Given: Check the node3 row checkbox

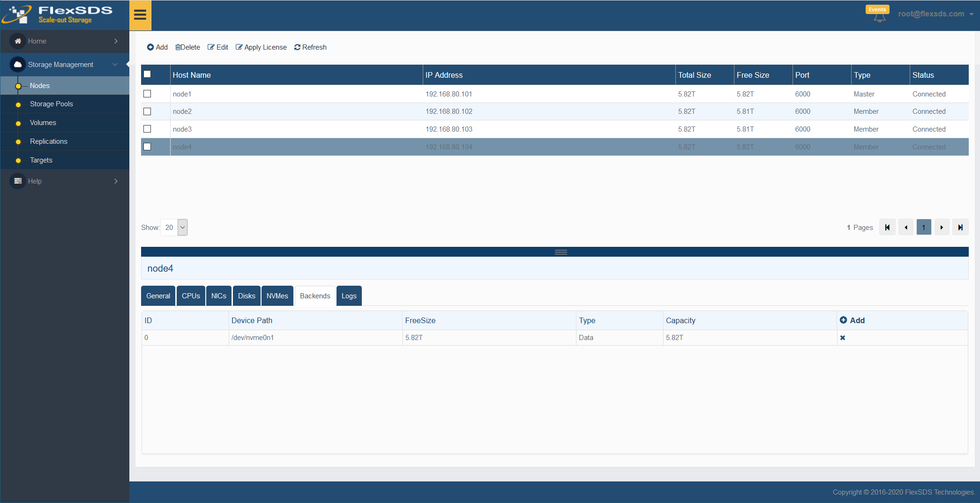Looking at the screenshot, I should click(147, 129).
